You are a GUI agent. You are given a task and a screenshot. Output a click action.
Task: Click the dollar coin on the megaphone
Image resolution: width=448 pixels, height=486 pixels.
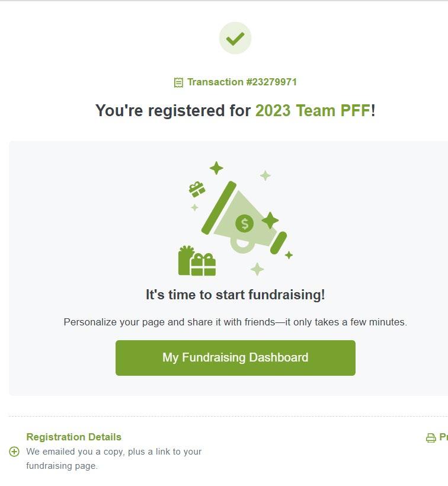tap(244, 223)
